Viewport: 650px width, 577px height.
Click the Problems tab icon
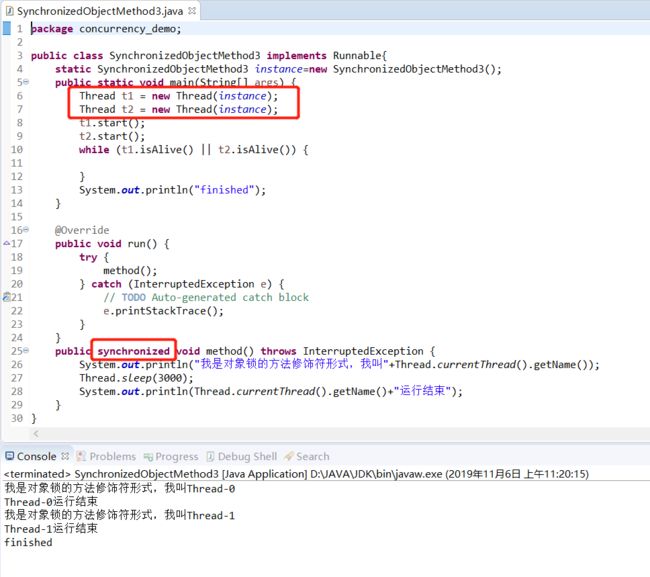(x=82, y=456)
